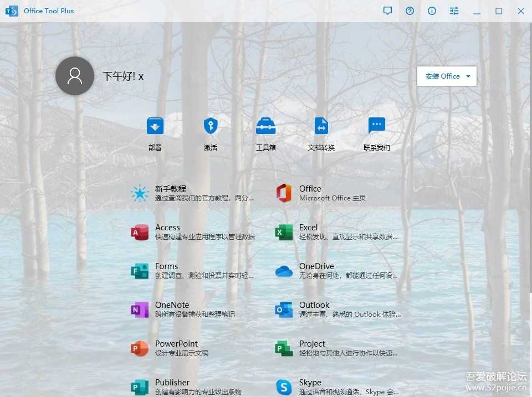This screenshot has width=532, height=397.
Task: Open the 文档转换 (Document Conversion) icon
Action: (321, 132)
